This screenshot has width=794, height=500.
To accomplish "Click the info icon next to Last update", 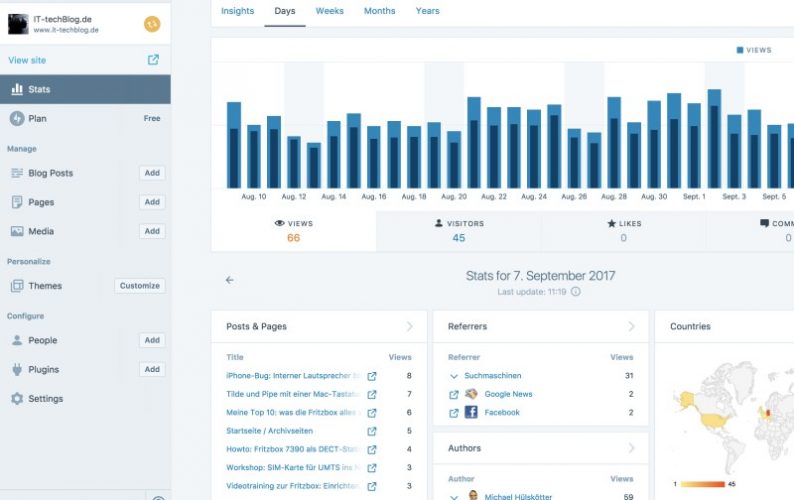I will pyautogui.click(x=576, y=292).
